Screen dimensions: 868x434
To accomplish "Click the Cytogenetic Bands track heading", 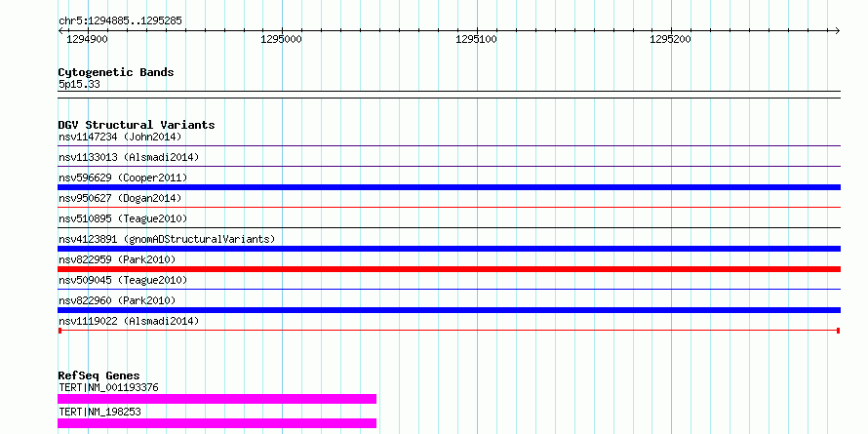I will 116,72.
